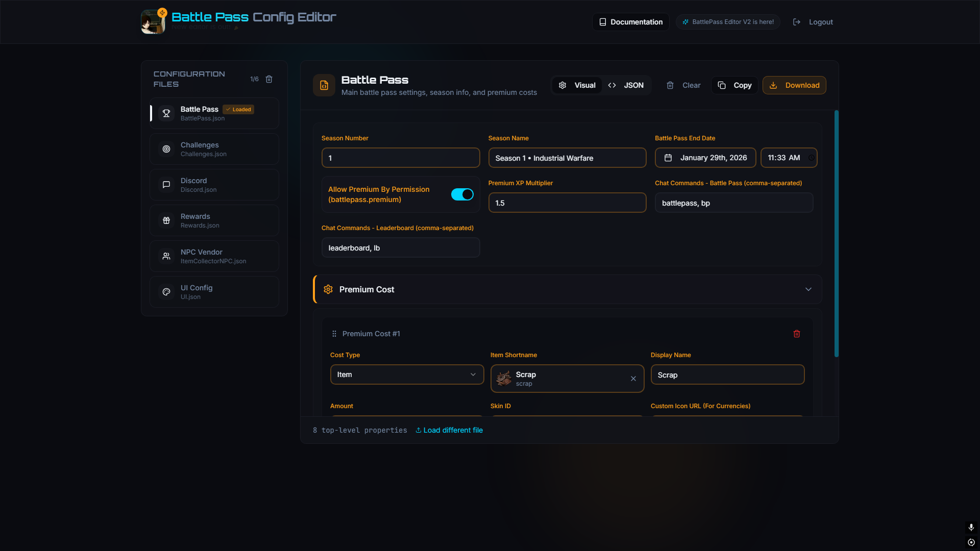Toggle Allow Premium By Permission switch
Image resolution: width=980 pixels, height=551 pixels.
462,194
